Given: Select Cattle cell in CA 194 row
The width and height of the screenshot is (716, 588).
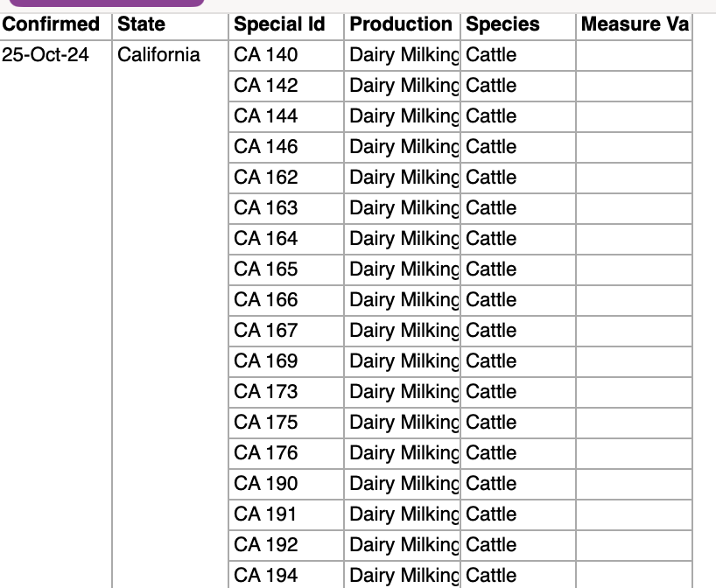Looking at the screenshot, I should click(518, 575).
